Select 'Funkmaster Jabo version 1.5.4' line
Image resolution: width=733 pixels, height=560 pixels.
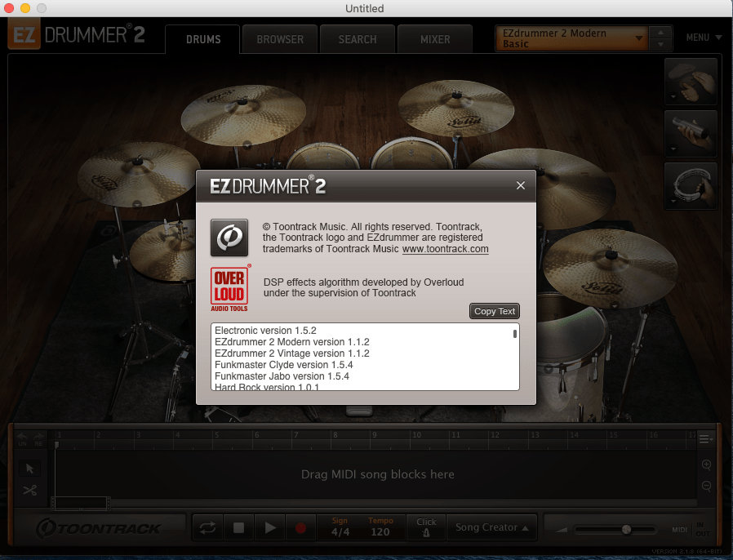click(x=282, y=376)
